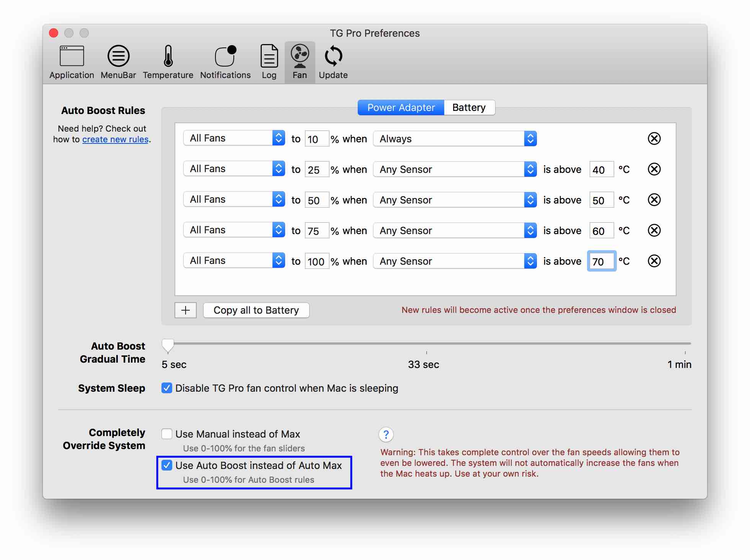This screenshot has height=560, width=750.
Task: Delete the rule for above 70 °C
Action: [654, 261]
